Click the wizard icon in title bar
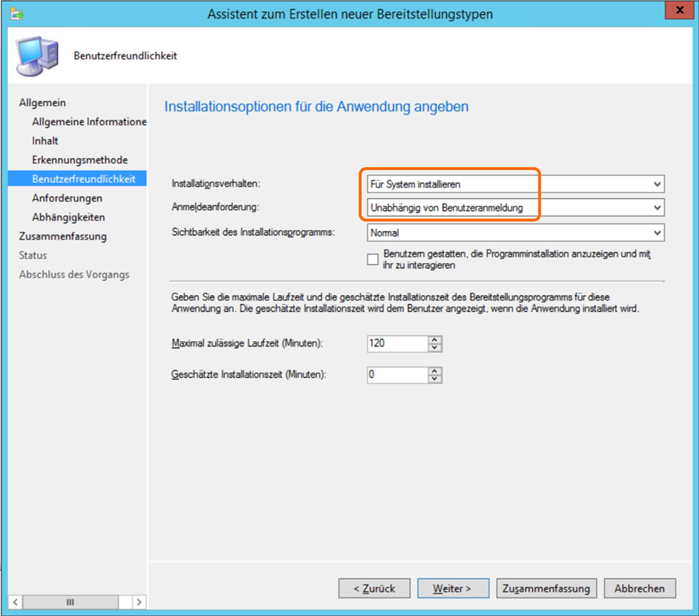This screenshot has height=616, width=699. [x=16, y=14]
